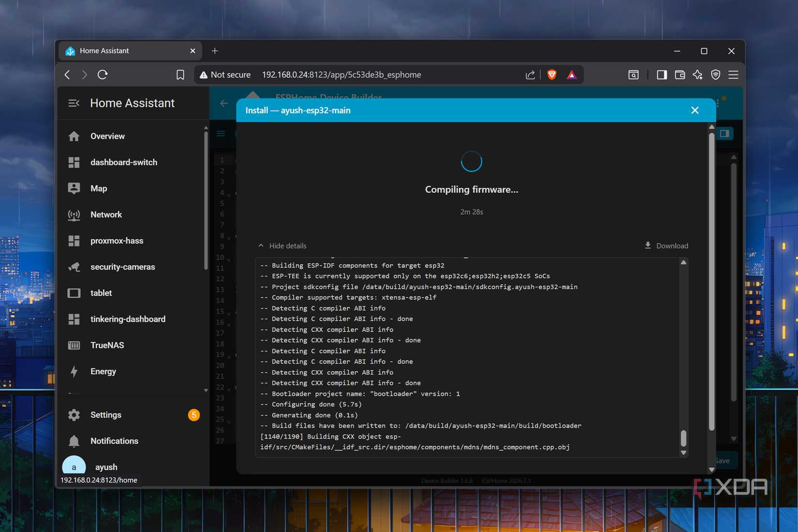Open the tinkering-dashboard icon
Screen dimensions: 798x532
[74, 319]
